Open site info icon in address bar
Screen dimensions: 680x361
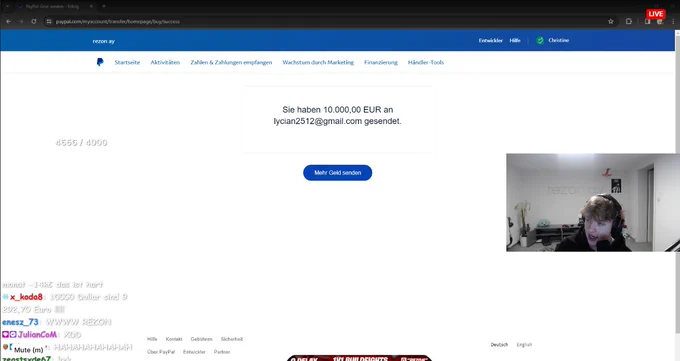coord(49,21)
